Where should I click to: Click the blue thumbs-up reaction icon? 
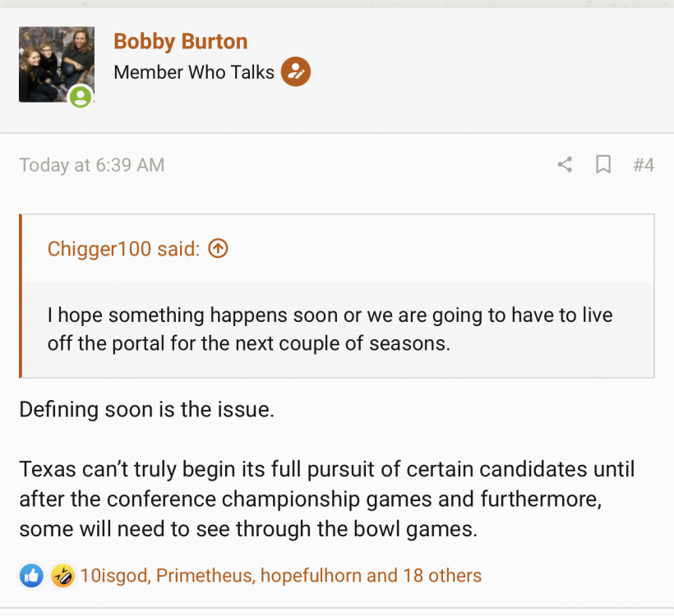coord(32,576)
